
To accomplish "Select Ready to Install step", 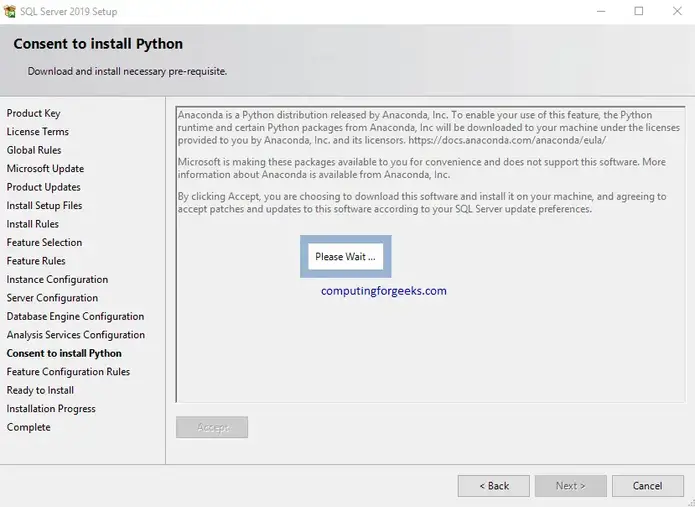I will (x=40, y=390).
